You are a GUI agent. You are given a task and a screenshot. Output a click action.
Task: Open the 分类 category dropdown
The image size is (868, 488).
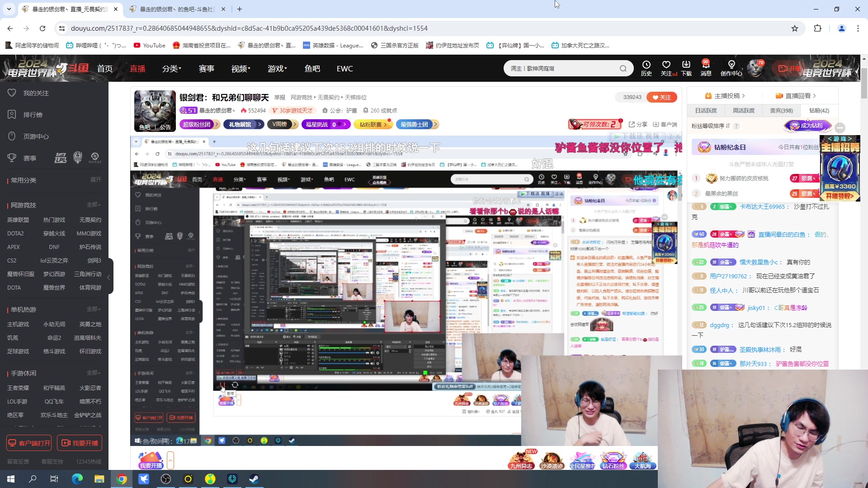tap(171, 68)
